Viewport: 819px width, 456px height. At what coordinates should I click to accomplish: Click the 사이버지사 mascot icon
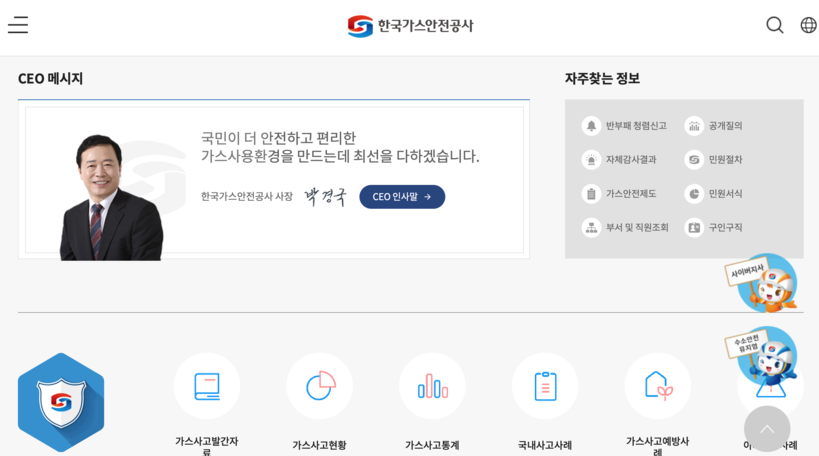pyautogui.click(x=762, y=283)
